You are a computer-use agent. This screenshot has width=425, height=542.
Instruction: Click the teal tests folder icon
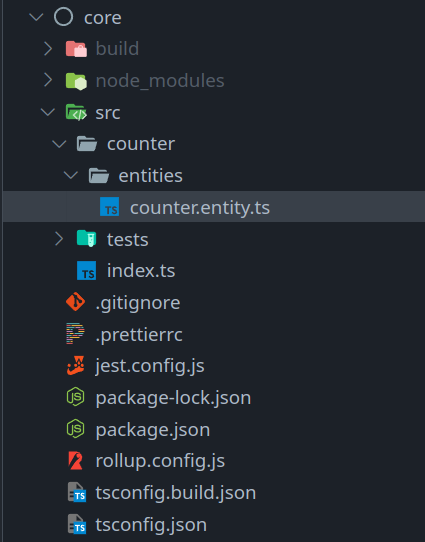coord(87,239)
